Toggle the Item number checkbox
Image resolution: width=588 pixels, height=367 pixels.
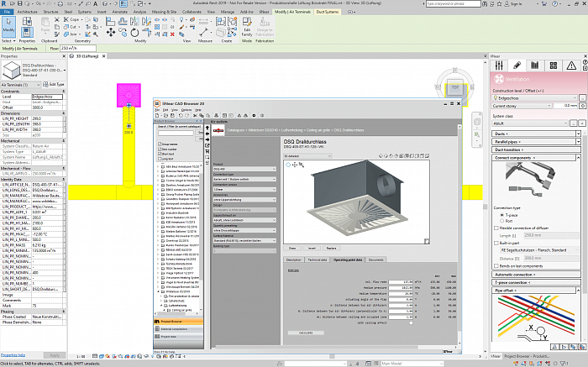(x=160, y=149)
